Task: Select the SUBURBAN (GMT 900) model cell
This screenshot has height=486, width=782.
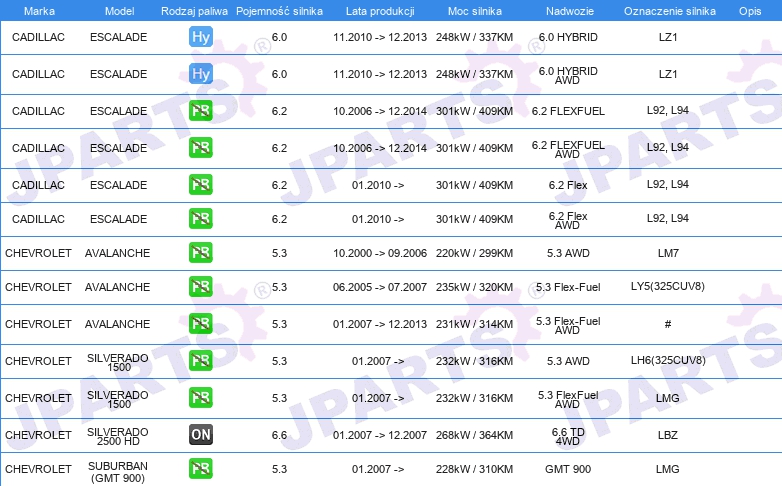Action: click(x=118, y=472)
